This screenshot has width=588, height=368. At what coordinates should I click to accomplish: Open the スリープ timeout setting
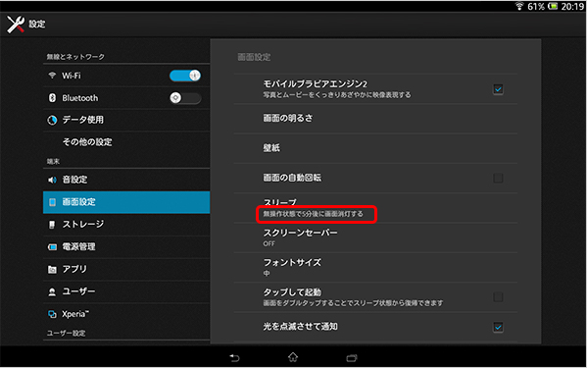click(x=375, y=208)
